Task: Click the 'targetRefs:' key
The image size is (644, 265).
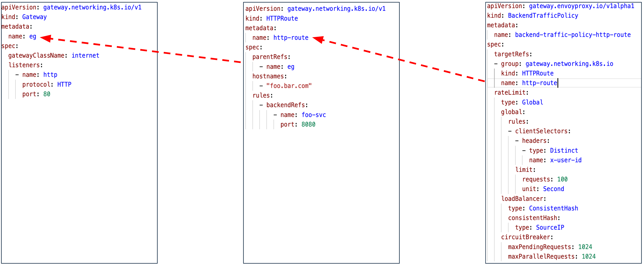Action: tap(513, 54)
